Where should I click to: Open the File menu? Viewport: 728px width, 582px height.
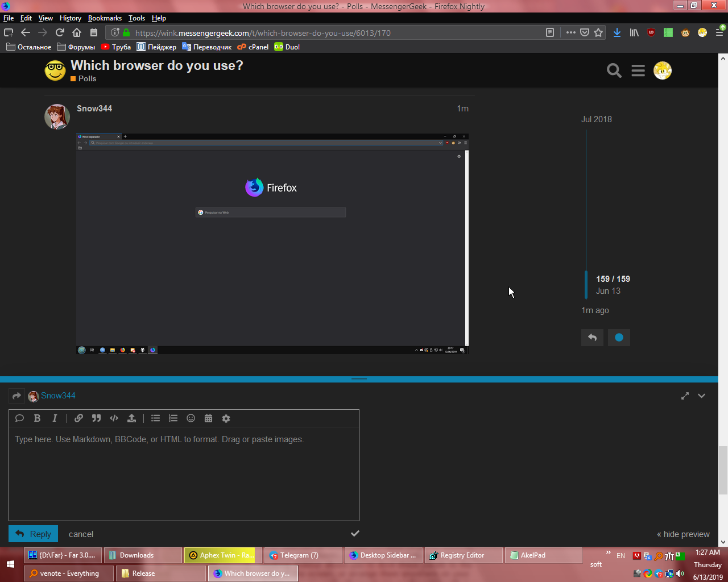point(9,18)
